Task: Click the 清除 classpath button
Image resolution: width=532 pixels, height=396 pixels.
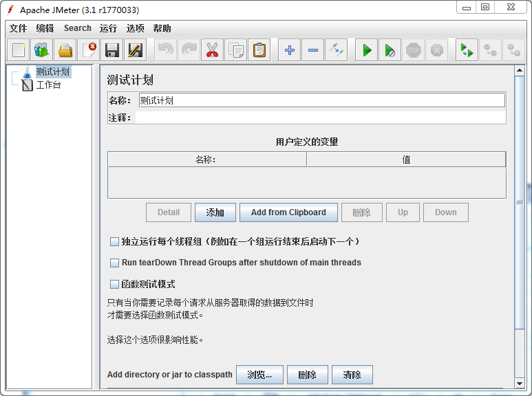Action: click(352, 375)
